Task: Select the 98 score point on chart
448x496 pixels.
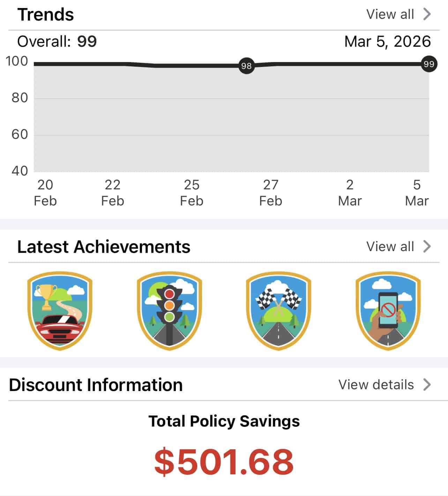Action: pyautogui.click(x=246, y=66)
